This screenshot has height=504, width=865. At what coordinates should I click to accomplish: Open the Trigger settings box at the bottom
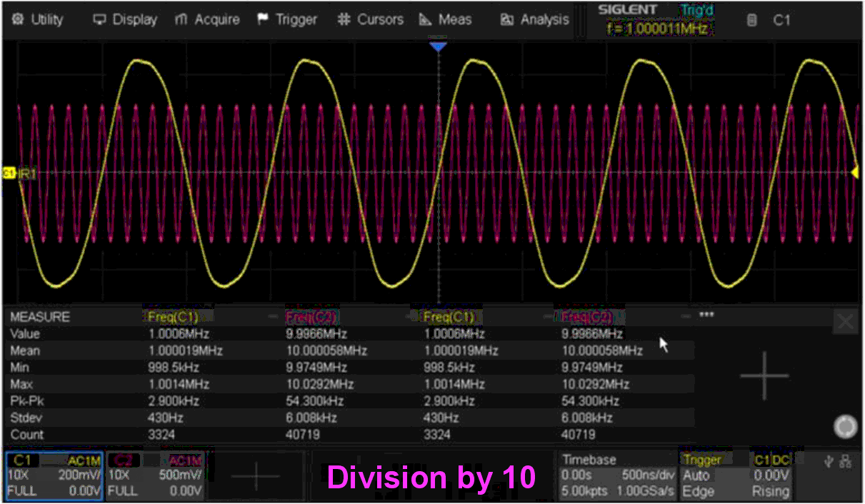[736, 475]
